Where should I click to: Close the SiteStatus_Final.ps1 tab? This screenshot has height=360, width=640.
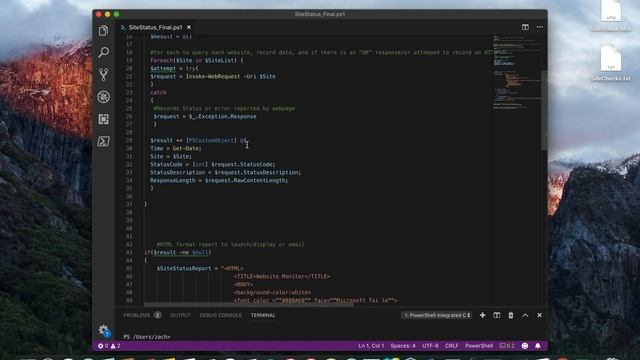pyautogui.click(x=189, y=27)
